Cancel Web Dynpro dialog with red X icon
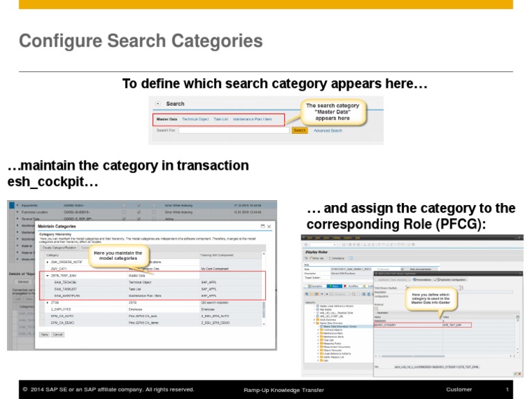 point(520,373)
